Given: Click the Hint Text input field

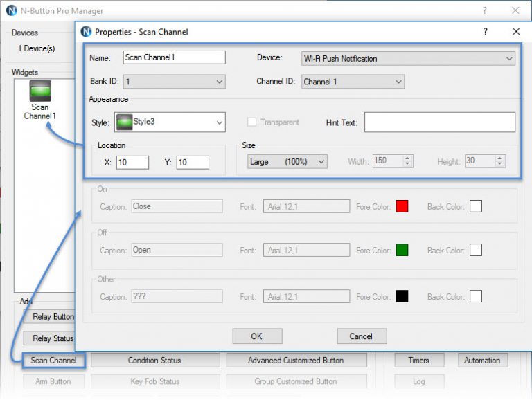Looking at the screenshot, I should tap(439, 122).
